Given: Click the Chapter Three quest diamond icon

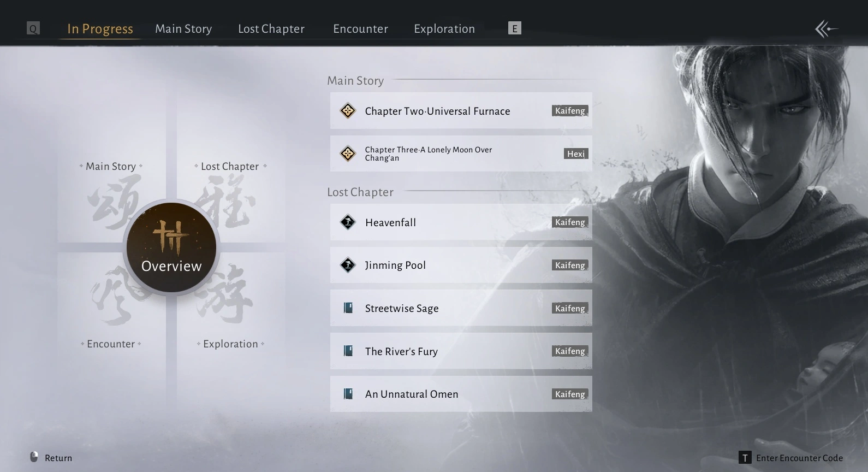Looking at the screenshot, I should 348,154.
